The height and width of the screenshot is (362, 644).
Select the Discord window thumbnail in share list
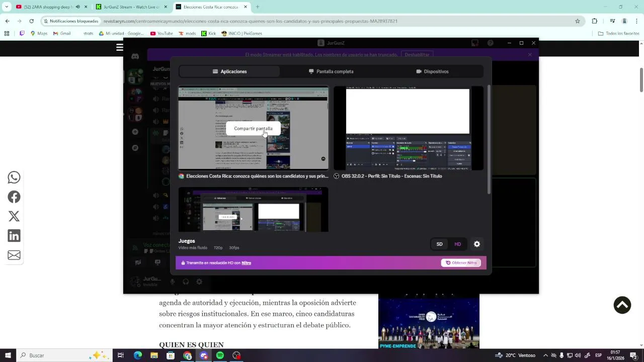point(253,210)
